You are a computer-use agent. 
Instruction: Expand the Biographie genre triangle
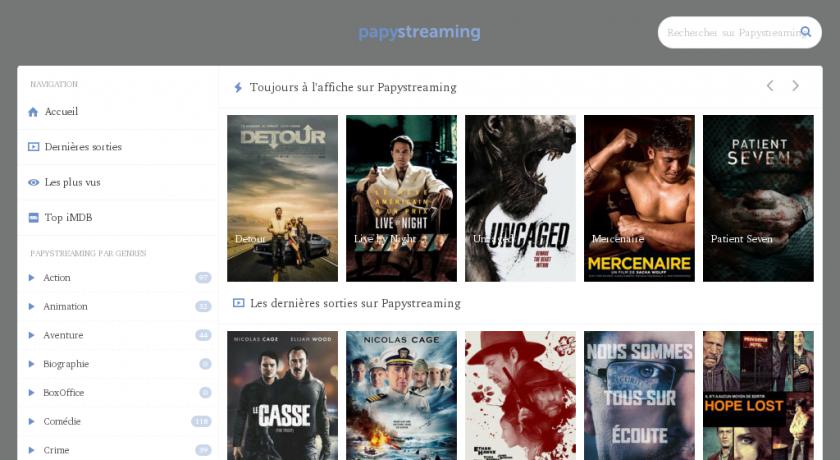click(31, 364)
